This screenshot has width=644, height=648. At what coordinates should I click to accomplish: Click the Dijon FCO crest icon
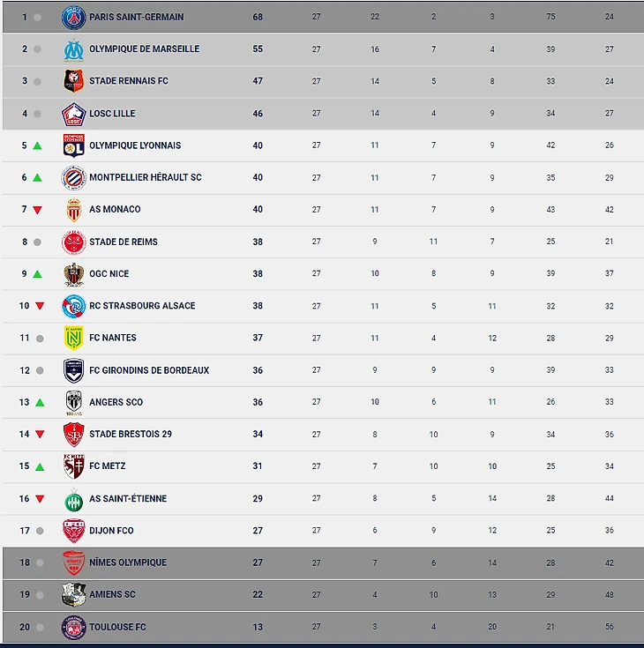74,531
